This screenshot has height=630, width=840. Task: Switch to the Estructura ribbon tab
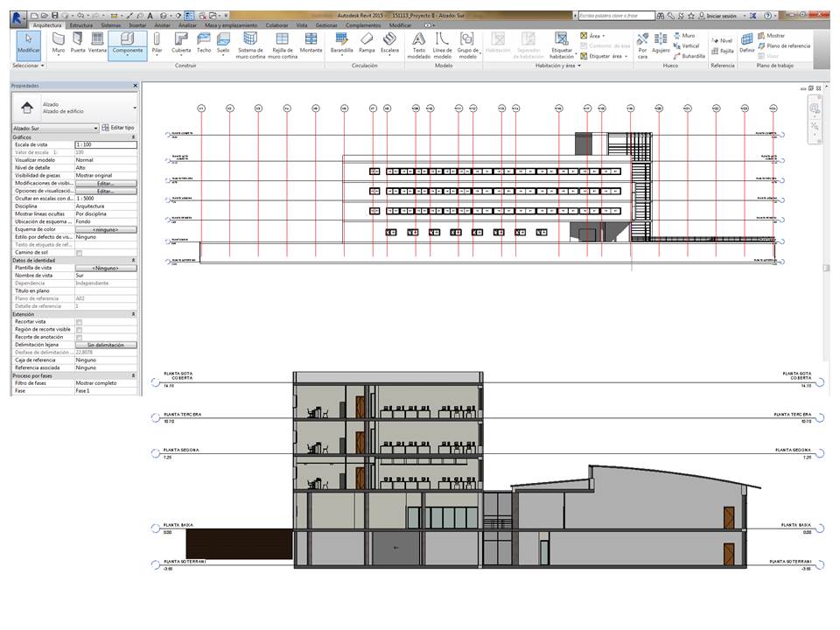81,25
